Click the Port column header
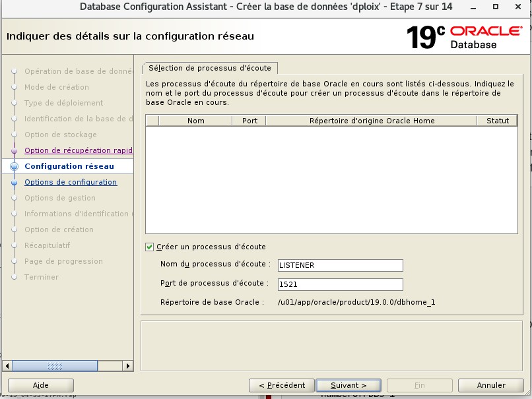Image resolution: width=532 pixels, height=399 pixels. (x=249, y=121)
